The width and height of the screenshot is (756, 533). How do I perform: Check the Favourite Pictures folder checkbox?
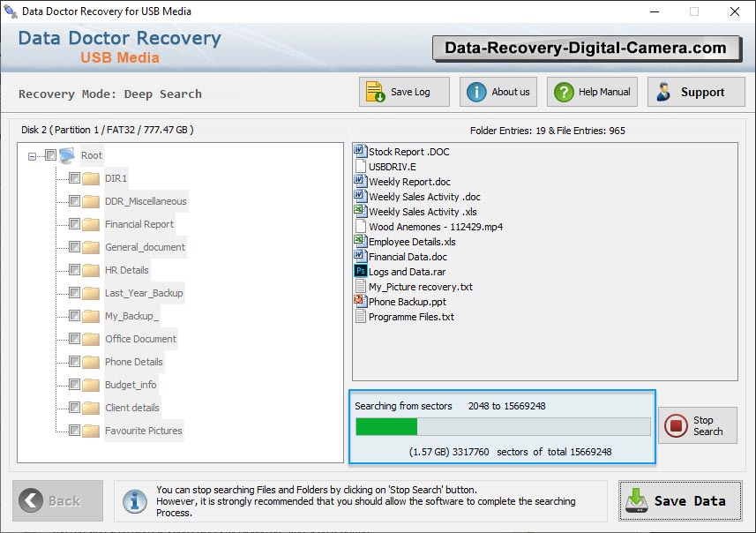click(x=74, y=431)
